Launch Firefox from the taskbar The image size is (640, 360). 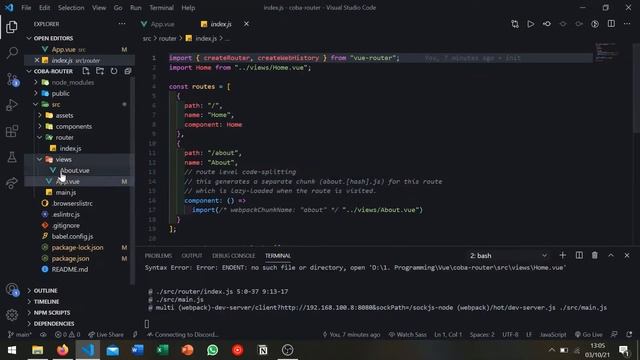(62, 350)
